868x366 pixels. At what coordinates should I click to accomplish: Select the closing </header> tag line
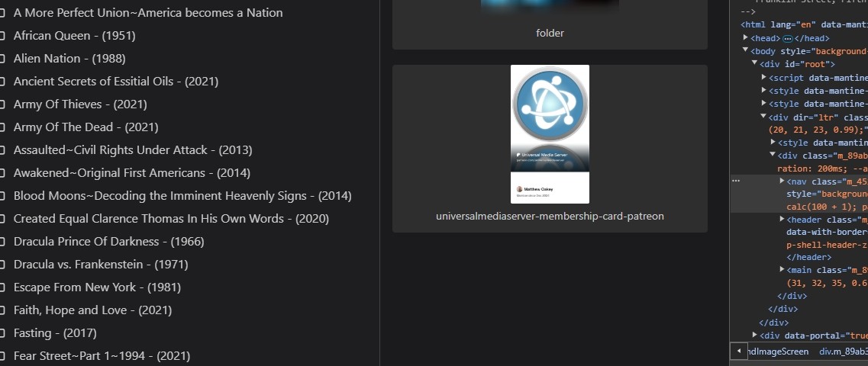pos(808,257)
